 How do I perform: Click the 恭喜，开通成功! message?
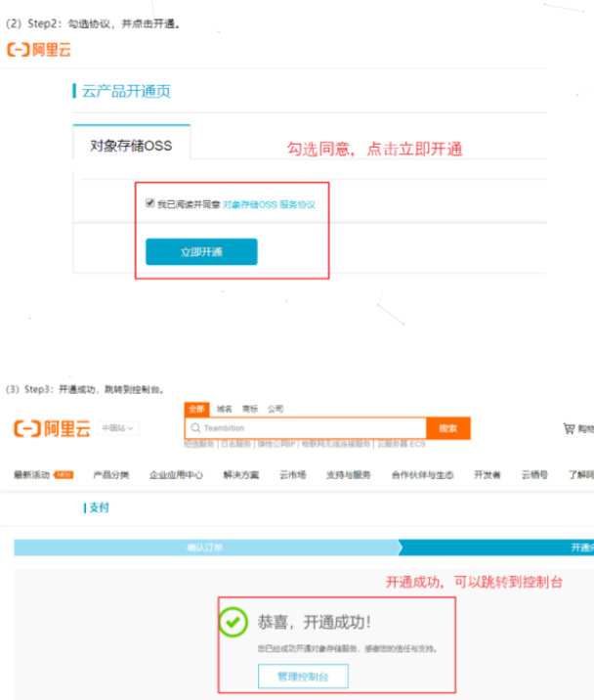(315, 622)
